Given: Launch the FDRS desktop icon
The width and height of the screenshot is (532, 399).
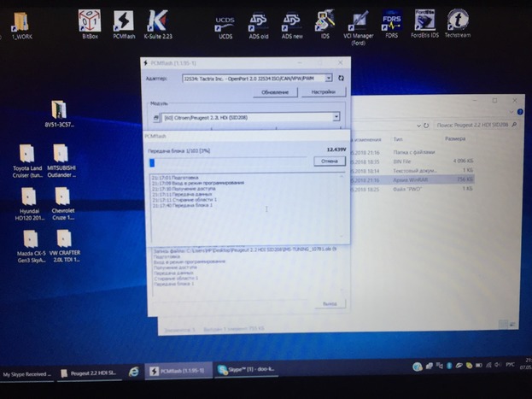Looking at the screenshot, I should click(394, 23).
